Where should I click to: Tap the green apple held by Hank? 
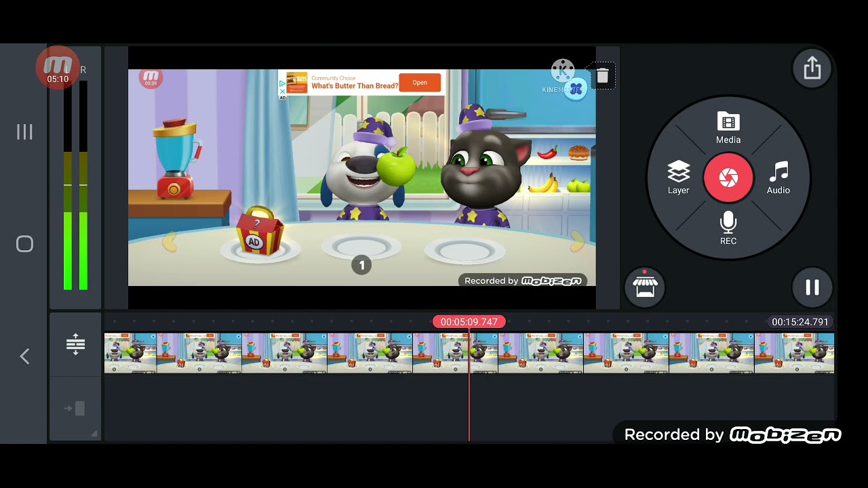(396, 166)
